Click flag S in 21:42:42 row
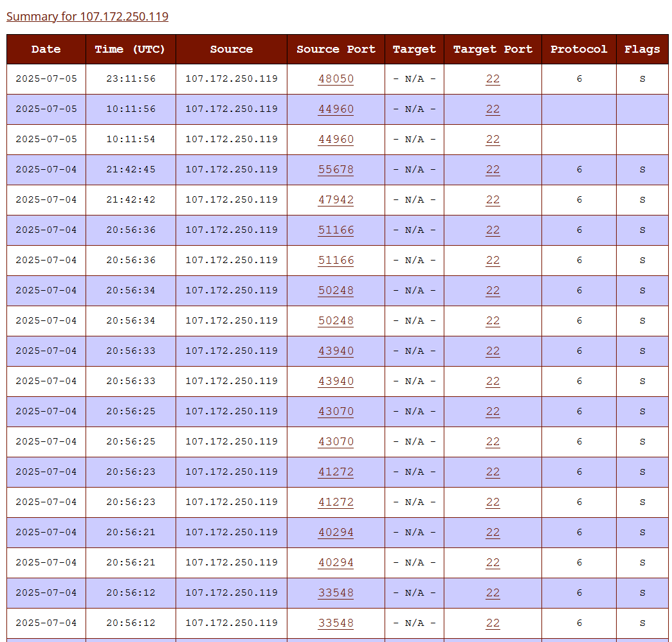The image size is (672, 642). (642, 200)
